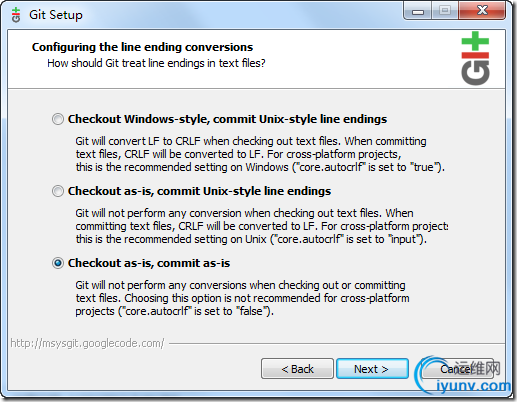Image resolution: width=517 pixels, height=402 pixels.
Task: Cancel the Git Setup wizard
Action: (x=457, y=369)
